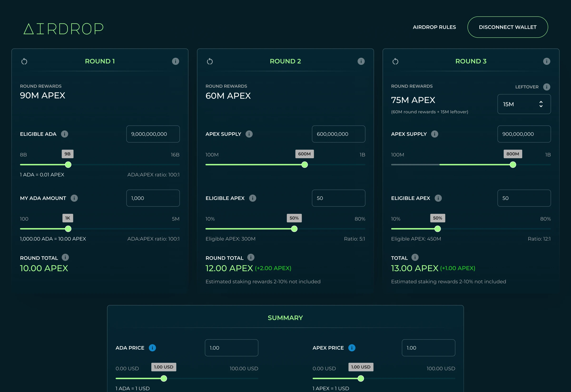Click Disconnect Wallet button
The height and width of the screenshot is (392, 571).
tap(507, 27)
